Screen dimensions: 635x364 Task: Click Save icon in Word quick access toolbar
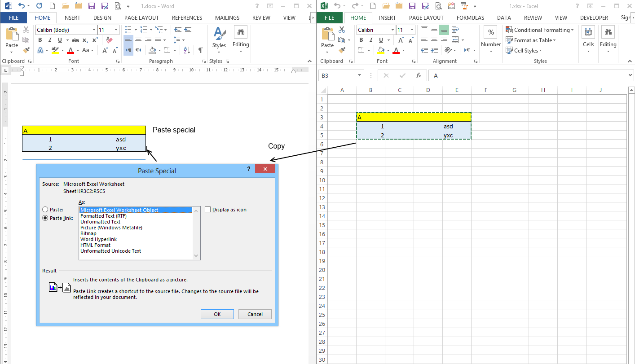click(92, 6)
